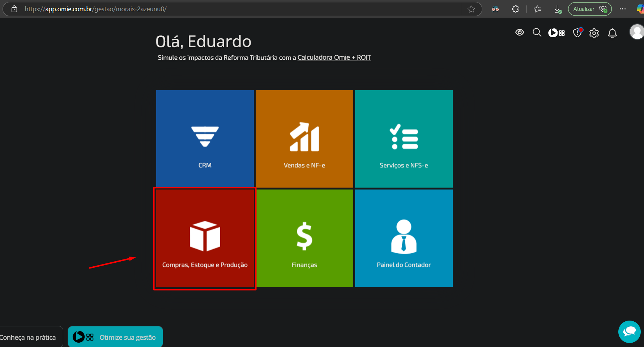Viewport: 644px width, 347px height.
Task: Open the Serviços e NFS-e tile
Action: (x=404, y=139)
